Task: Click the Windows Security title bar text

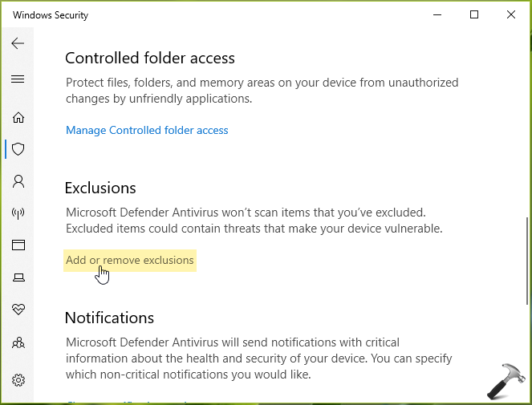Action: (x=51, y=15)
